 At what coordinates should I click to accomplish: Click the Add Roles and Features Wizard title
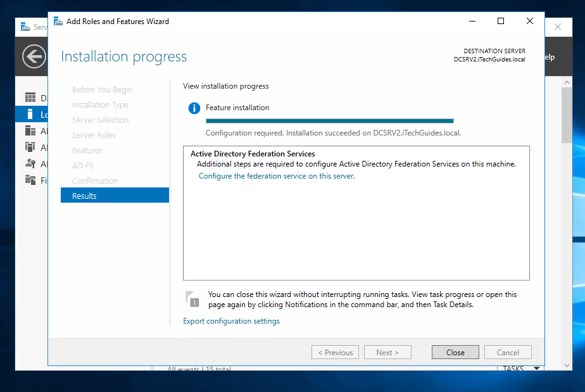point(118,22)
